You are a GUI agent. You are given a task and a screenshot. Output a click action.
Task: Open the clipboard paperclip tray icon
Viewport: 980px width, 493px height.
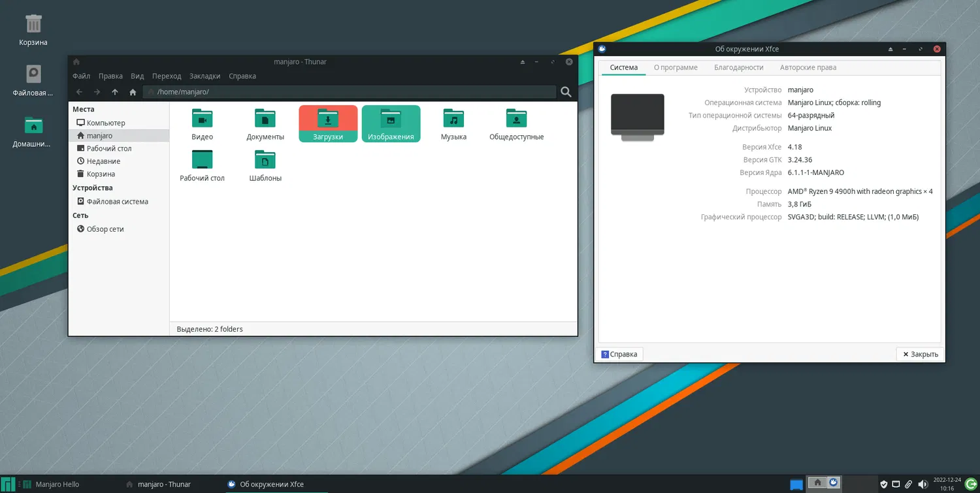[x=909, y=484]
